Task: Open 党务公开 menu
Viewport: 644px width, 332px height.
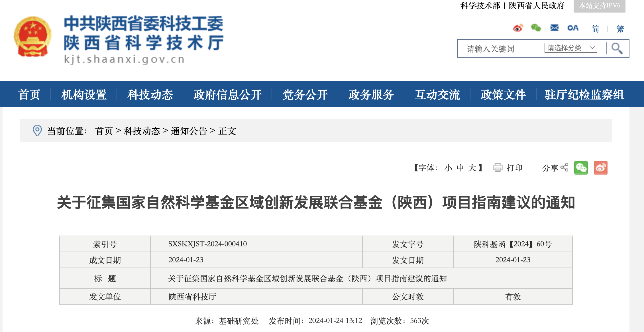Action: tap(305, 94)
